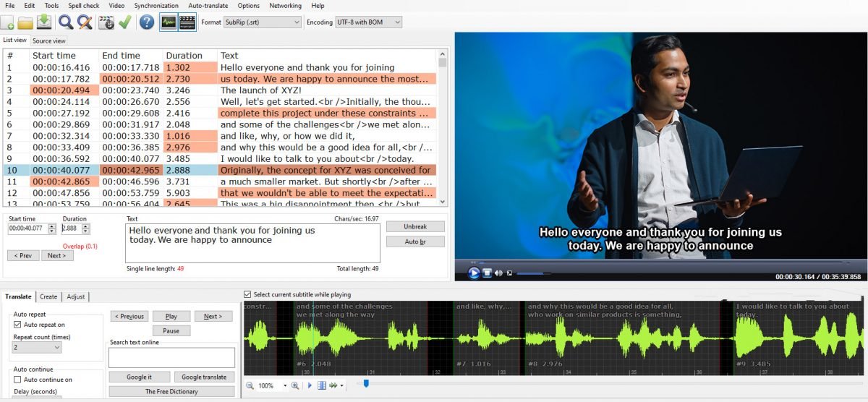Select row 7 'and like, why, or how'
This screenshot has width=868, height=402.
pos(221,136)
